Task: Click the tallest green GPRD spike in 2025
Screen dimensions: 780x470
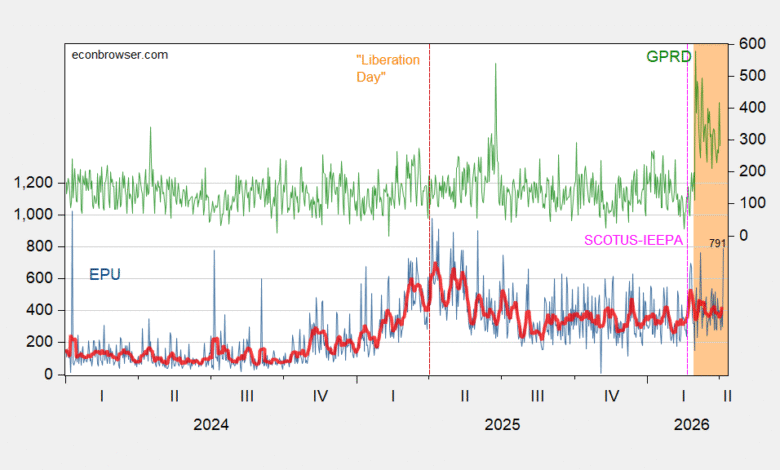Action: (x=494, y=64)
